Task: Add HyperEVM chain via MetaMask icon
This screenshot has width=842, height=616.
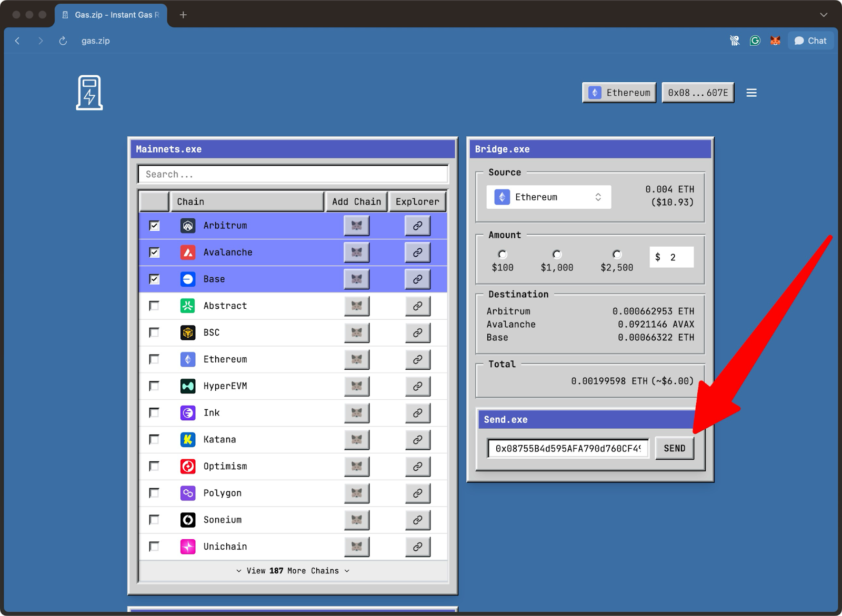Action: click(x=357, y=386)
